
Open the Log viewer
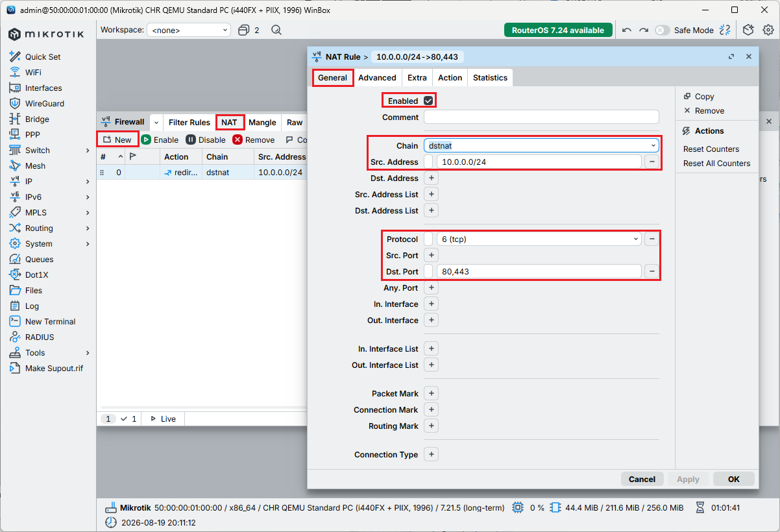tap(32, 306)
